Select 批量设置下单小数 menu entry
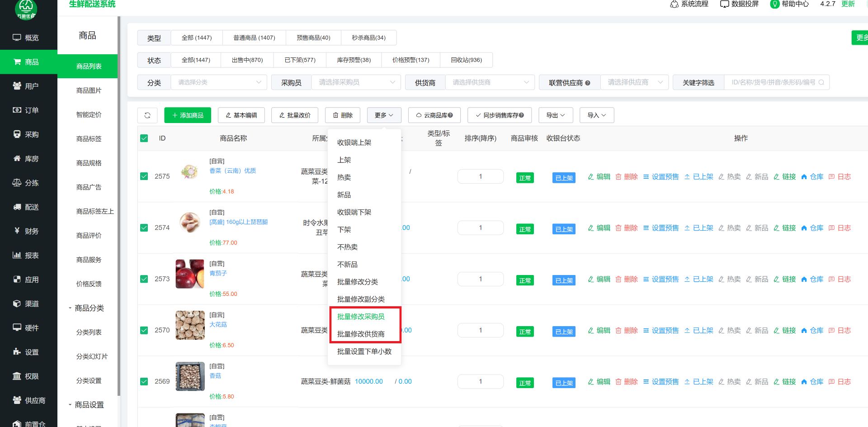868x427 pixels. pos(364,351)
